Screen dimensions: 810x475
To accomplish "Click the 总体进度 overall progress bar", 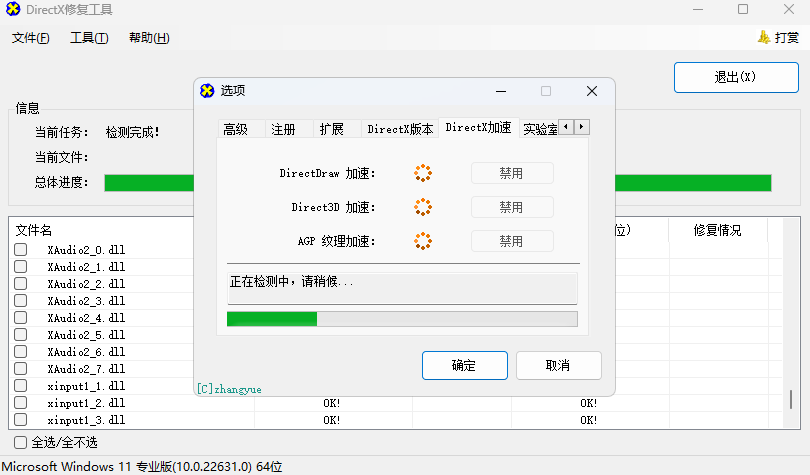I will [x=438, y=183].
